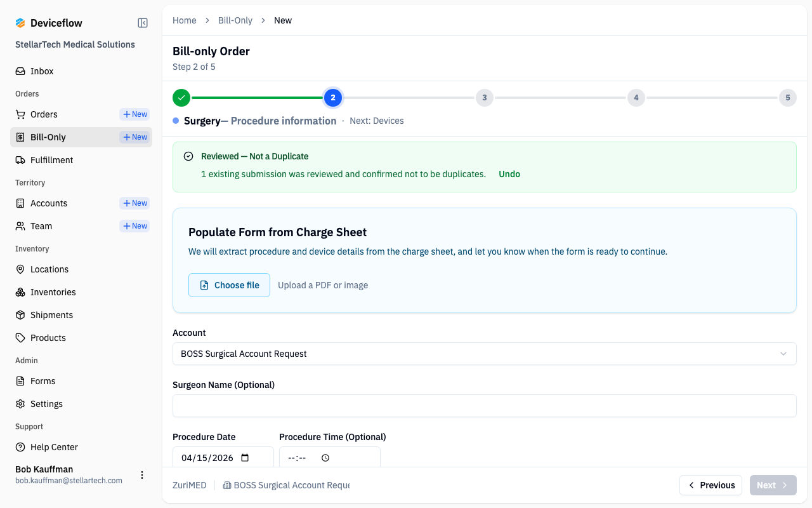Viewport: 812px width, 508px height.
Task: Open the Settings page
Action: coord(81,404)
